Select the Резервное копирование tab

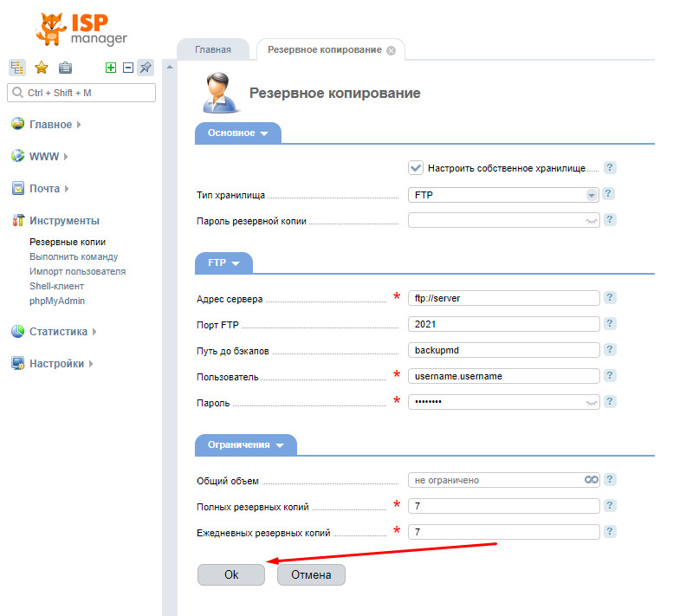tap(325, 49)
